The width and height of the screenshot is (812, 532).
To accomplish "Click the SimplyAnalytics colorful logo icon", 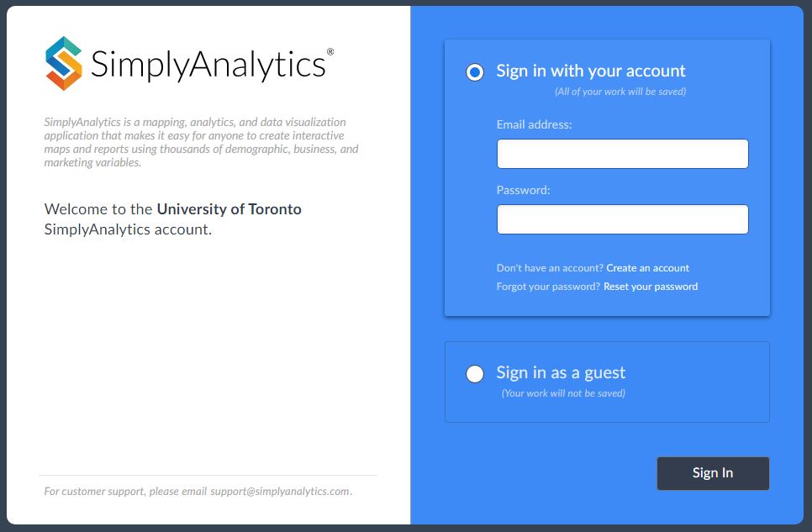I will coord(64,63).
